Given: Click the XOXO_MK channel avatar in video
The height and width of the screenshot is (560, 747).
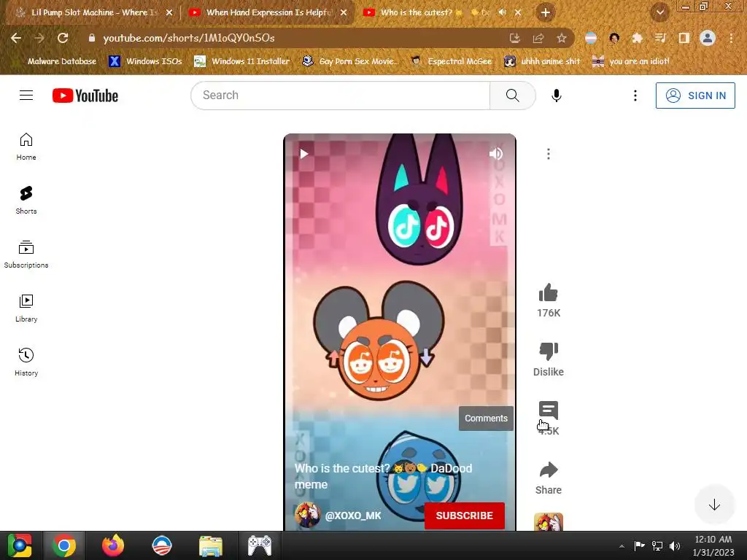Looking at the screenshot, I should click(x=307, y=516).
